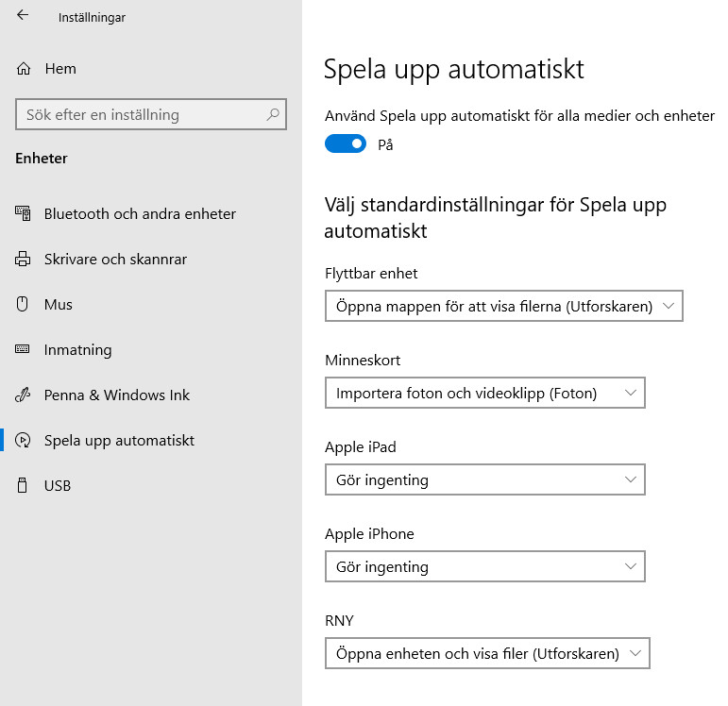Open the Flyttbar enhet dropdown
728x706 pixels.
pyautogui.click(x=502, y=307)
